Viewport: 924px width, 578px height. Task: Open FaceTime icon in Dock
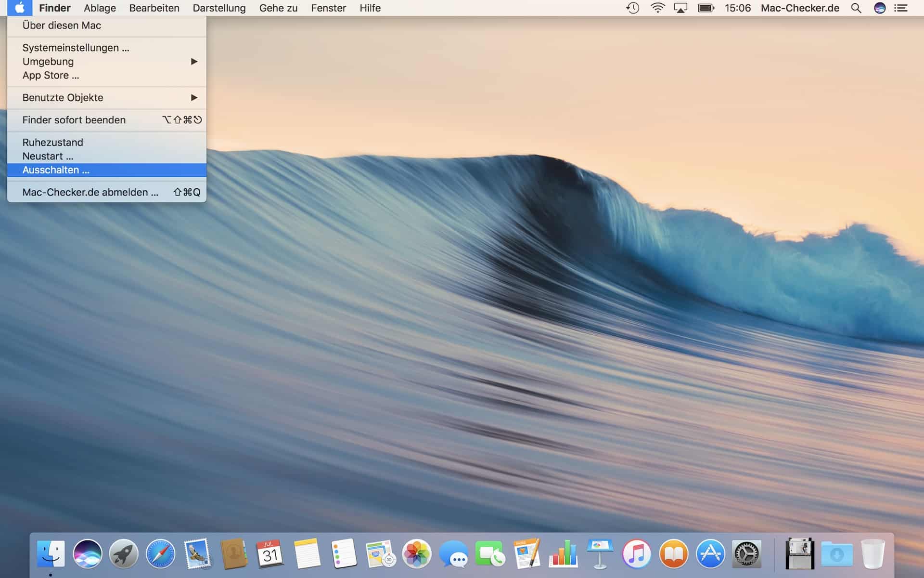tap(490, 554)
